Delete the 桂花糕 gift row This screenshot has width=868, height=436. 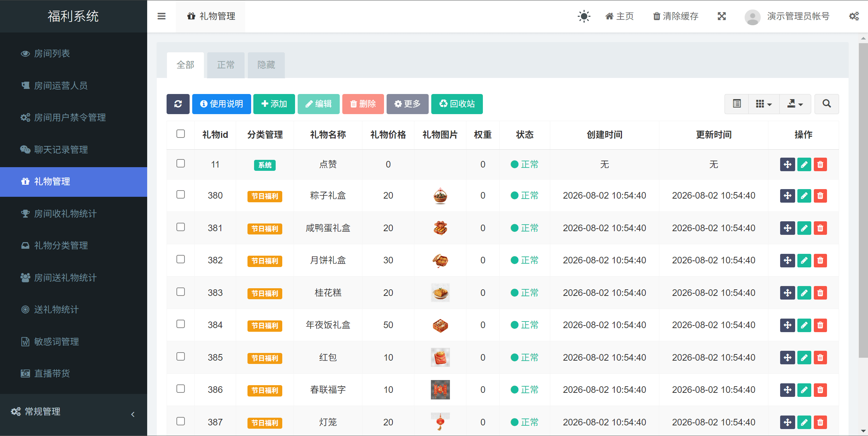coord(820,293)
